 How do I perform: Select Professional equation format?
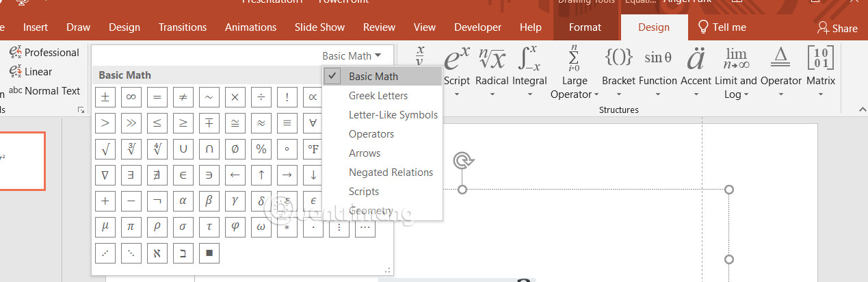pos(45,53)
